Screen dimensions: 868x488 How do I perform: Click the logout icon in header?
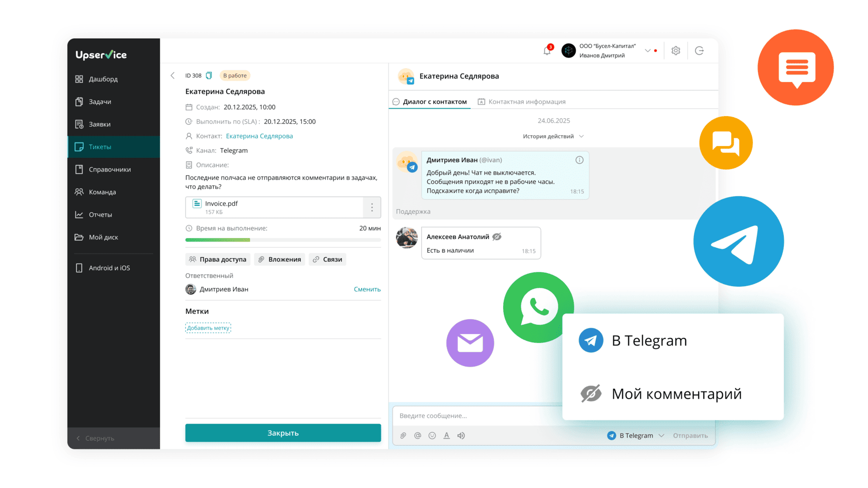point(700,51)
